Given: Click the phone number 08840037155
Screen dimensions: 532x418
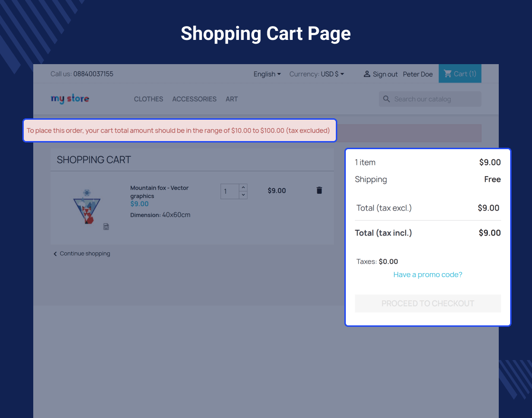Looking at the screenshot, I should (x=93, y=74).
